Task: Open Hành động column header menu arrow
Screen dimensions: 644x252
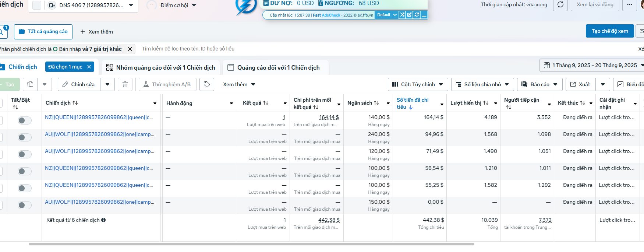Action: [231, 104]
